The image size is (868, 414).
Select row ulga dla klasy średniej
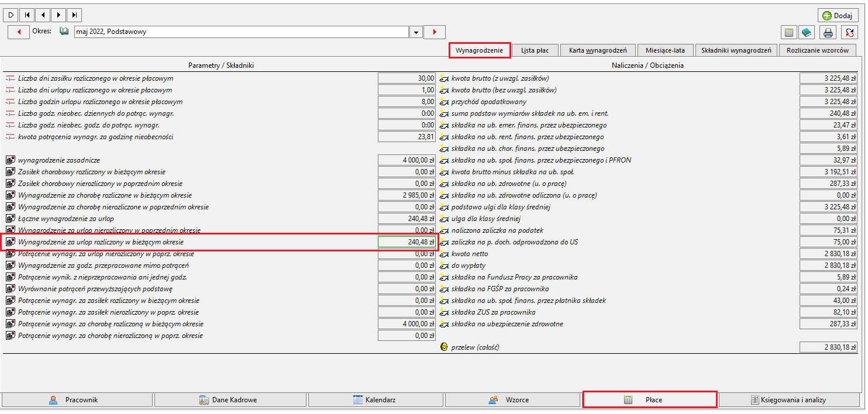coord(649,218)
